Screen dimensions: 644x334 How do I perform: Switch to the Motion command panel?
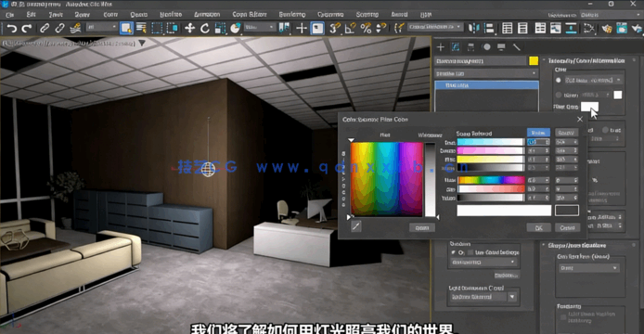pos(486,47)
